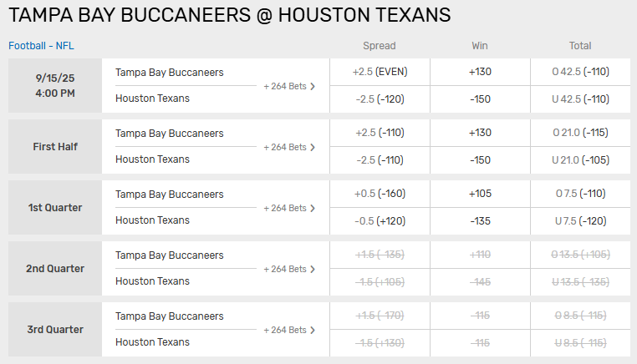Select Texans full game spread -2.5 (-120)
This screenshot has height=364, width=637.
pyautogui.click(x=380, y=99)
